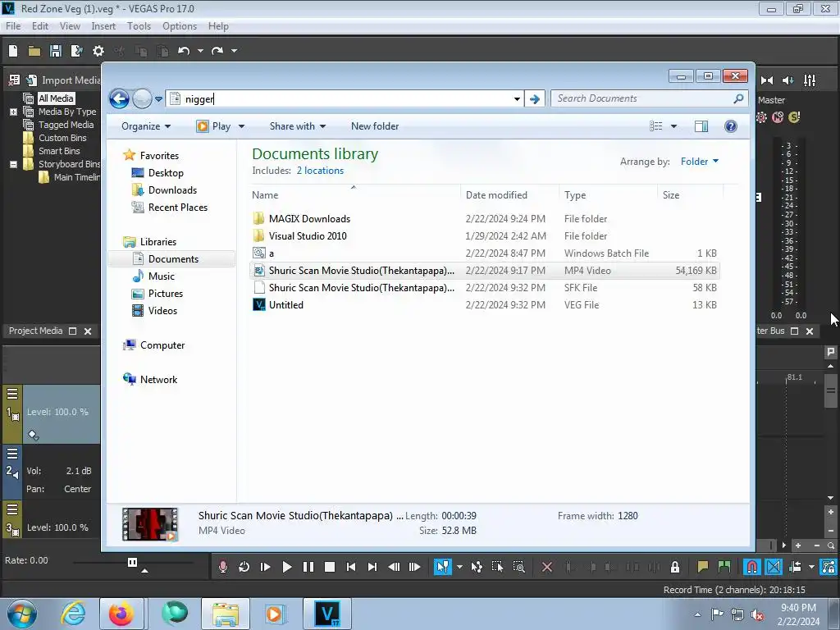Go to end of timeline

(x=372, y=567)
